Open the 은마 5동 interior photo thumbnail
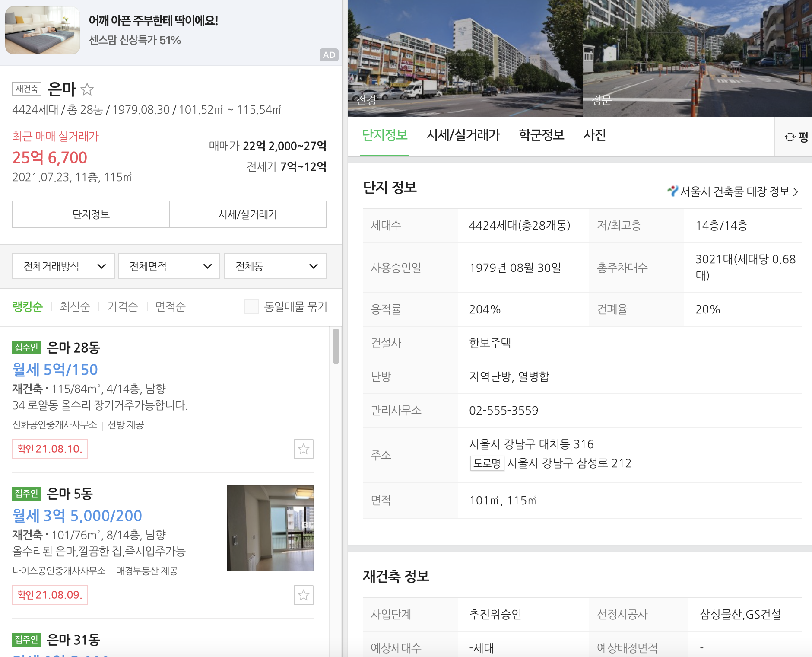 (270, 528)
